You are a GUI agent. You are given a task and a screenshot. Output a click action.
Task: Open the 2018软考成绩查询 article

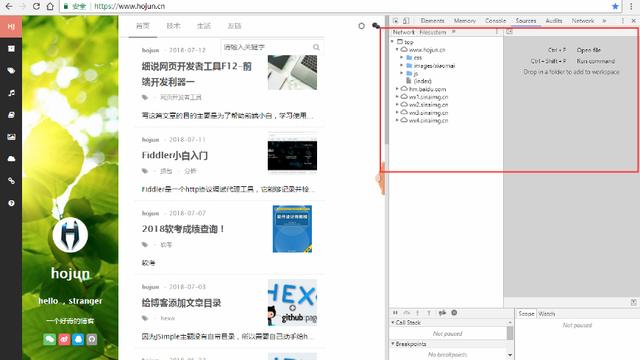pyautogui.click(x=183, y=229)
